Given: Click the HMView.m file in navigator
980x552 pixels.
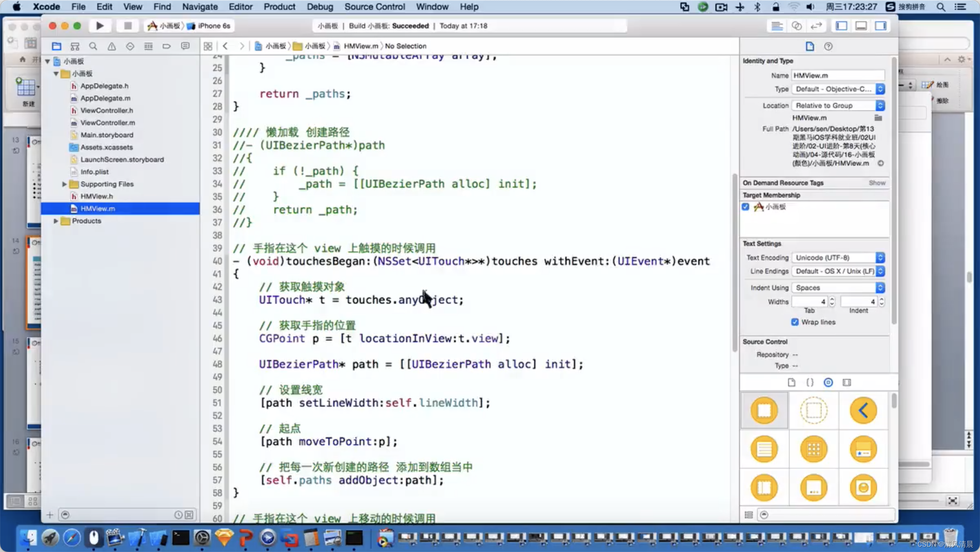Looking at the screenshot, I should click(98, 208).
